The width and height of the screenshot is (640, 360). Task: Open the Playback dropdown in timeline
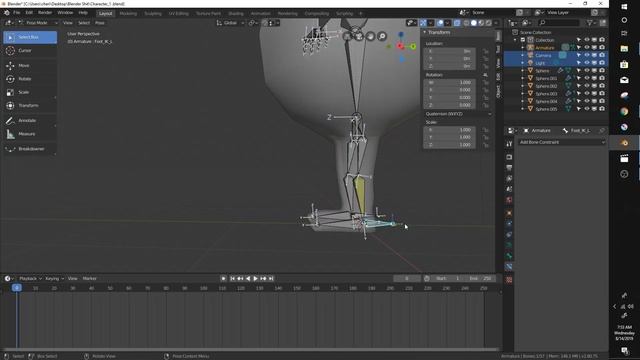click(30, 278)
